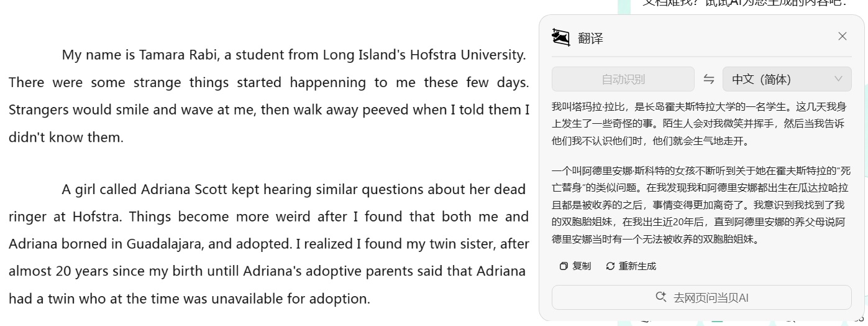Click the 自动识别 source language field
868x326 pixels.
[x=623, y=79]
